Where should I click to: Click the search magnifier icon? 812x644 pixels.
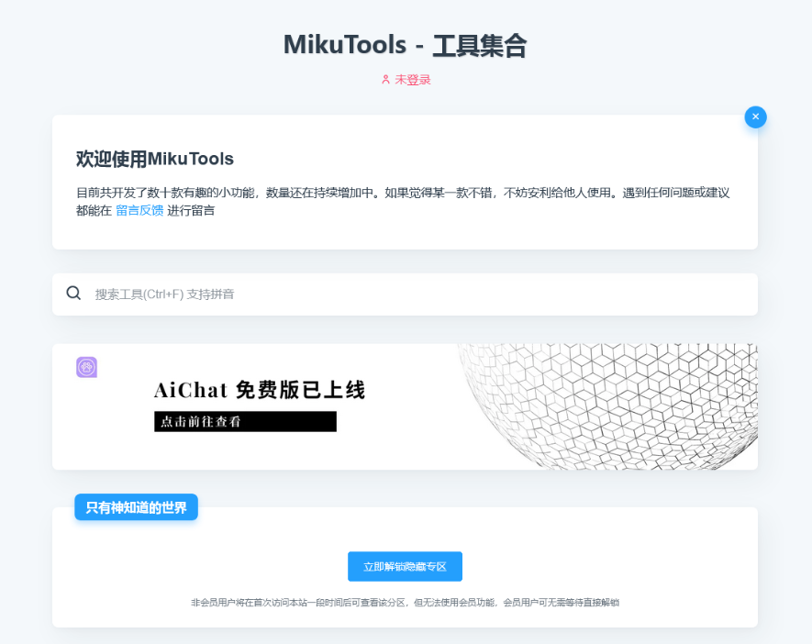pyautogui.click(x=73, y=293)
